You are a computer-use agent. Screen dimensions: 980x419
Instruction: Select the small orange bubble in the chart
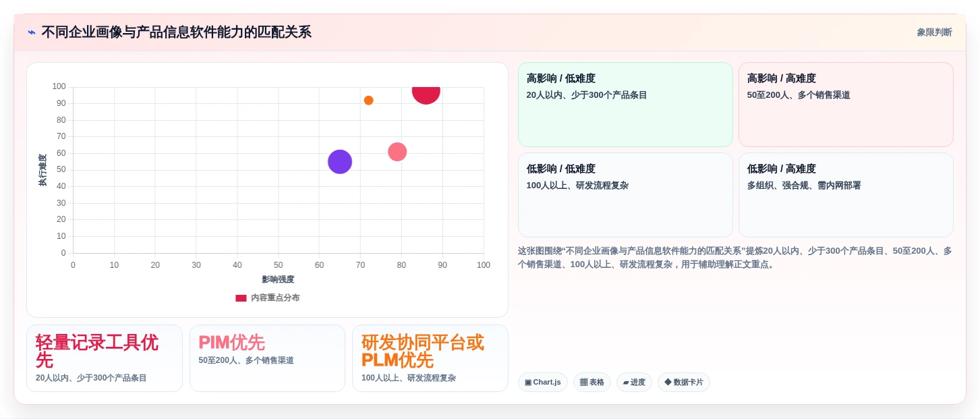(369, 101)
